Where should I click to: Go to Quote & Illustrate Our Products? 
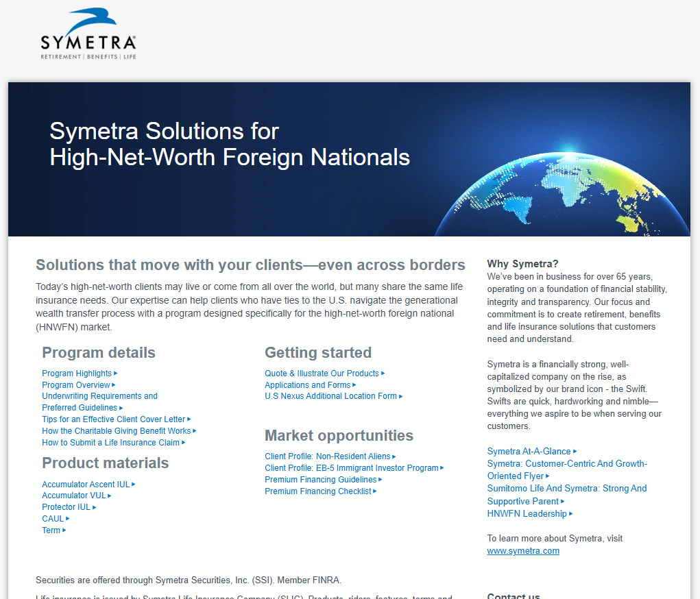[322, 374]
